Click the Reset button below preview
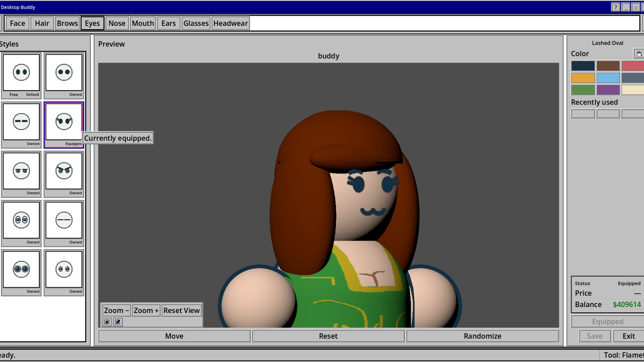644x362 pixels. 328,336
